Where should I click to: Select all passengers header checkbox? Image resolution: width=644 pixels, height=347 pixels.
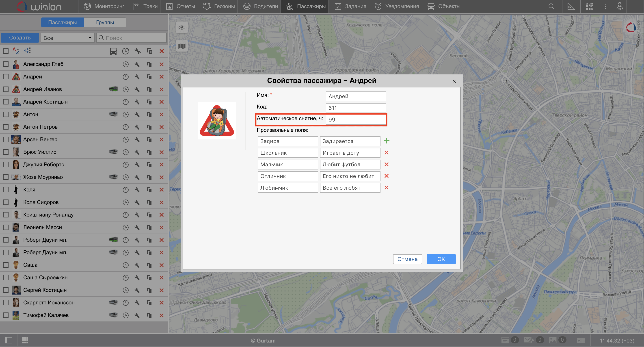coord(6,51)
